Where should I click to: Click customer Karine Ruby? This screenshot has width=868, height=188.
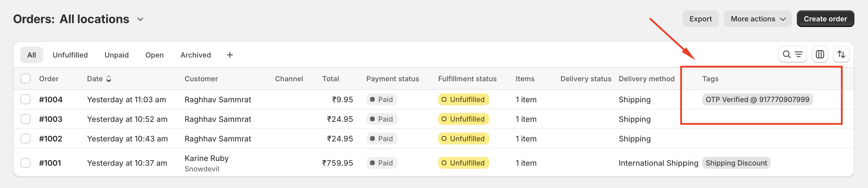coord(206,158)
